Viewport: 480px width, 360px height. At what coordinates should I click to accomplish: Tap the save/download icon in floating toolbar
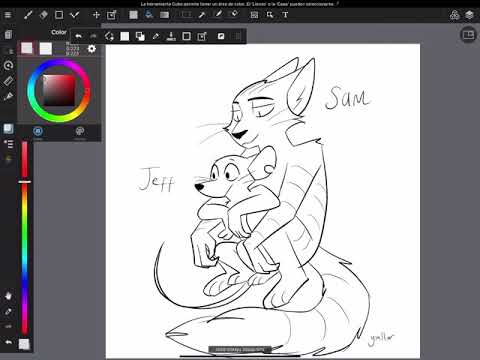(171, 36)
